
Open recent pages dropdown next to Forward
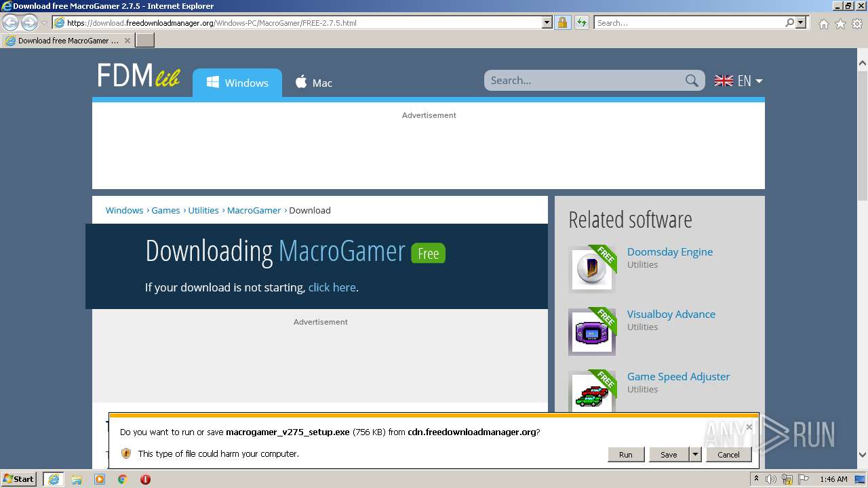coord(44,23)
